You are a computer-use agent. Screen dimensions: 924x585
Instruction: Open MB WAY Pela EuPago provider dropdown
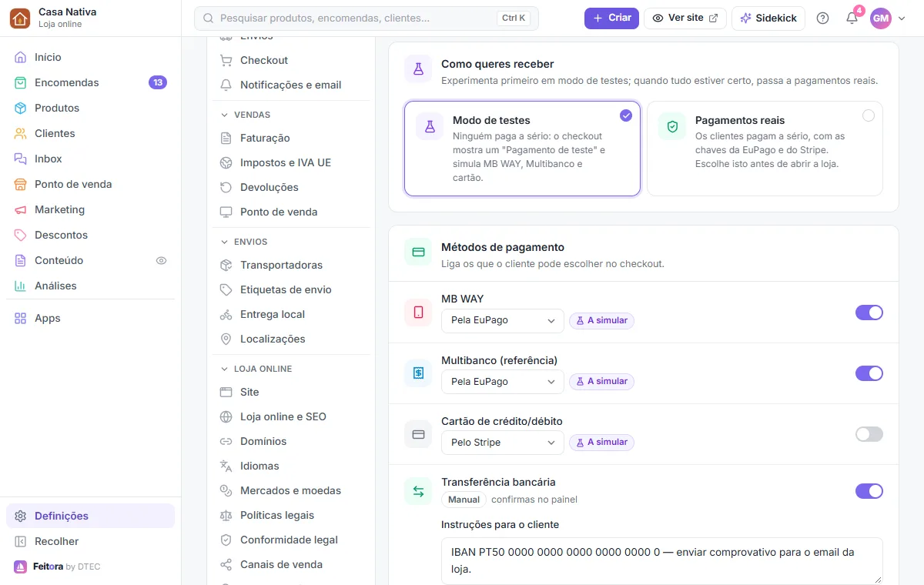tap(503, 320)
